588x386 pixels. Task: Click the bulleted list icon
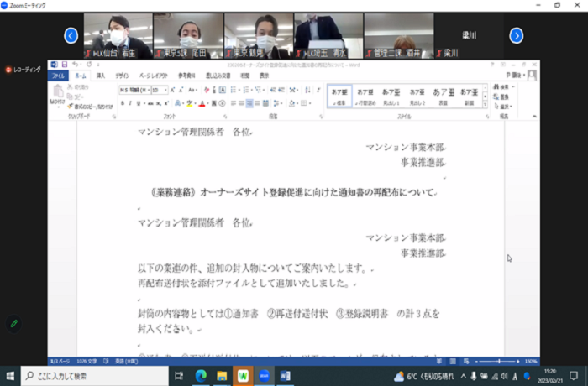(234, 90)
